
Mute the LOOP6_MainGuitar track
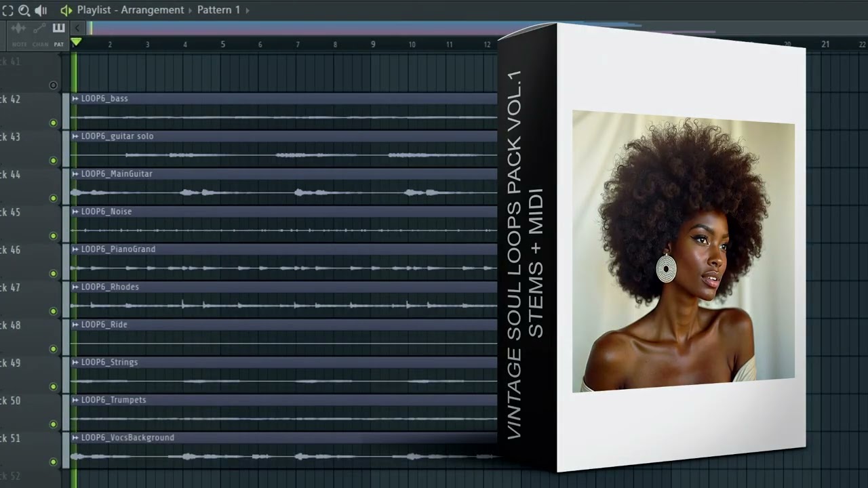point(54,198)
